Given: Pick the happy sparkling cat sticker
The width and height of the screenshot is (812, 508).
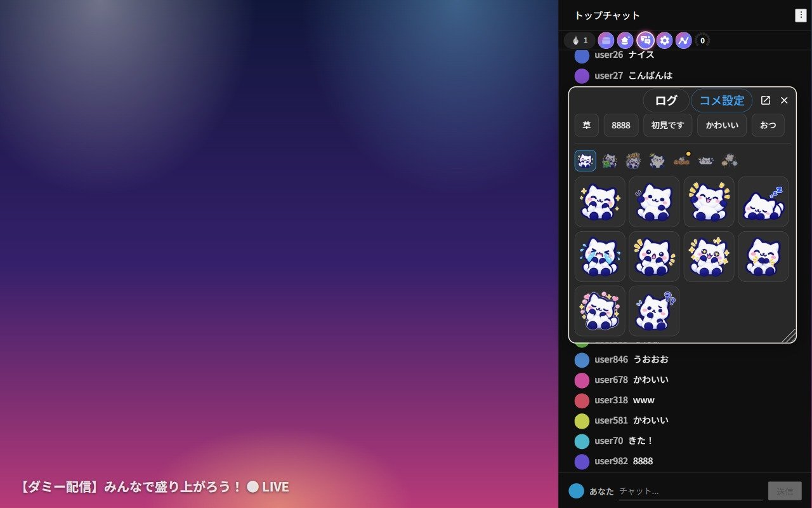Looking at the screenshot, I should pyautogui.click(x=600, y=202).
